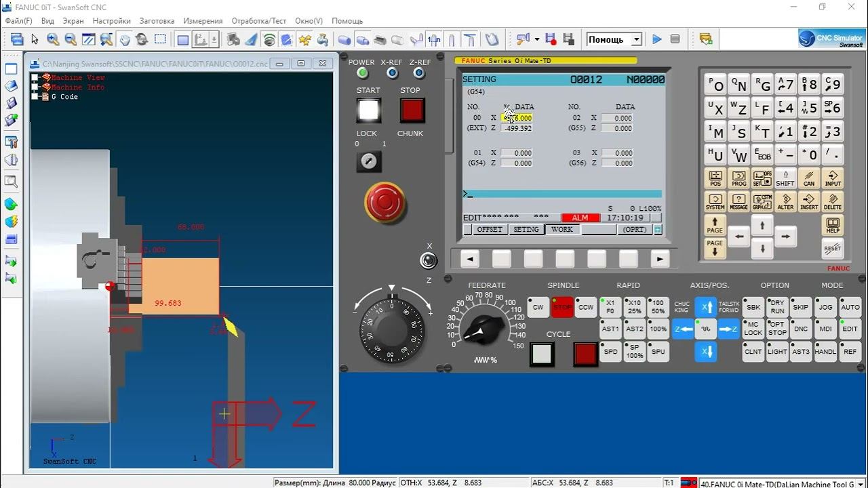Click the save with red dot icon
Screen dimensions: 868x488
(551, 39)
